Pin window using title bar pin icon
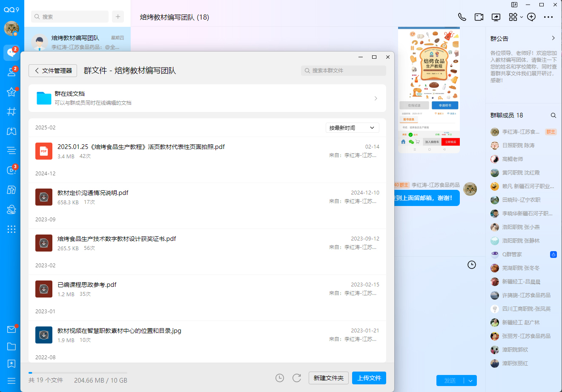This screenshot has width=562, height=392. click(514, 5)
